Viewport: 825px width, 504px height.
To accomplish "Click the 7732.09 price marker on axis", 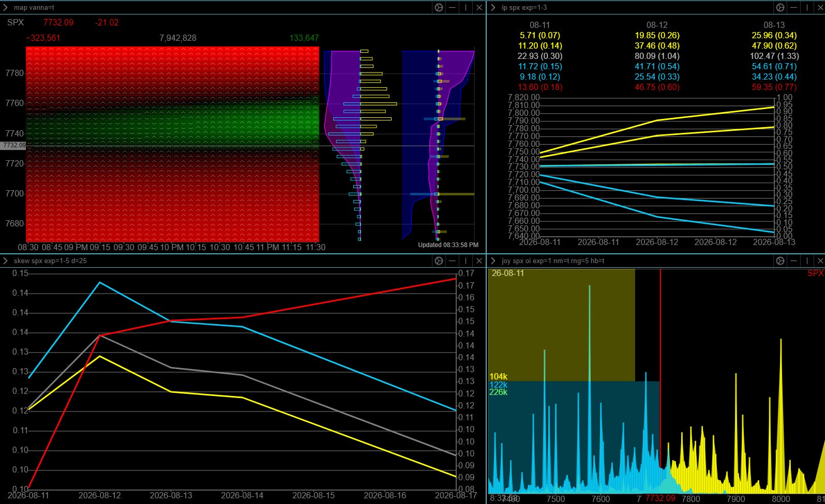I will pos(13,145).
